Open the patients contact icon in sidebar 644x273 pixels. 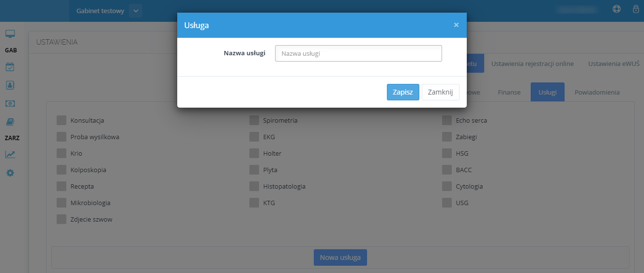coord(10,85)
